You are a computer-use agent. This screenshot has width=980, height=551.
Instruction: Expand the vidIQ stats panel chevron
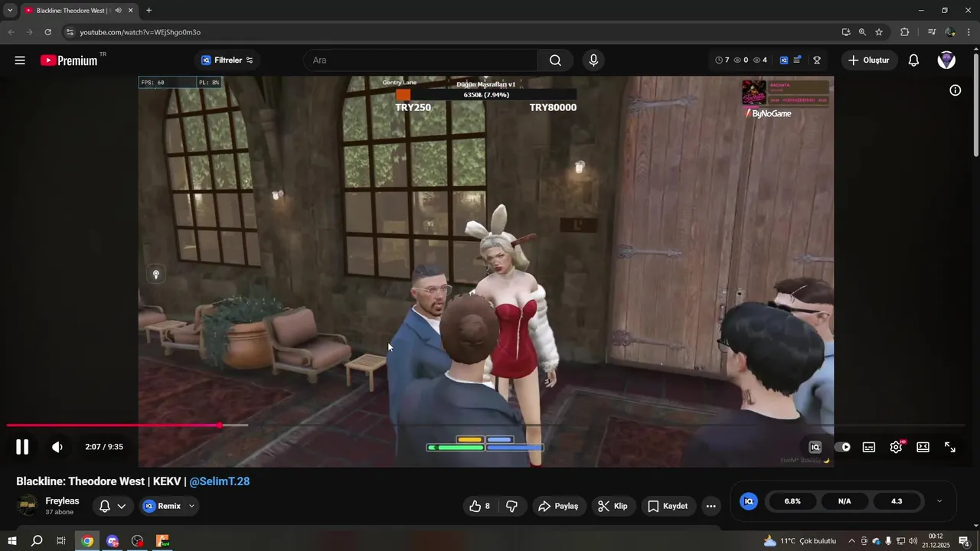pos(939,501)
